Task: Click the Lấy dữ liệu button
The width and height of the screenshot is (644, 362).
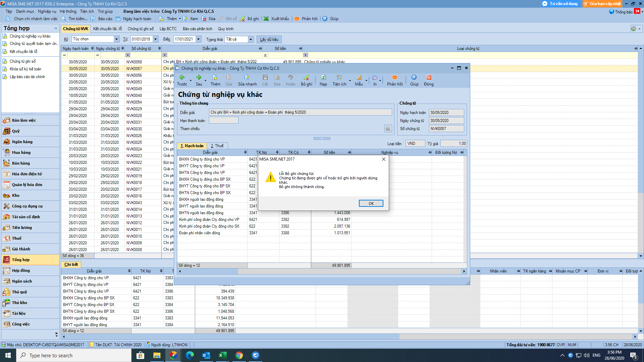Action: [x=269, y=39]
